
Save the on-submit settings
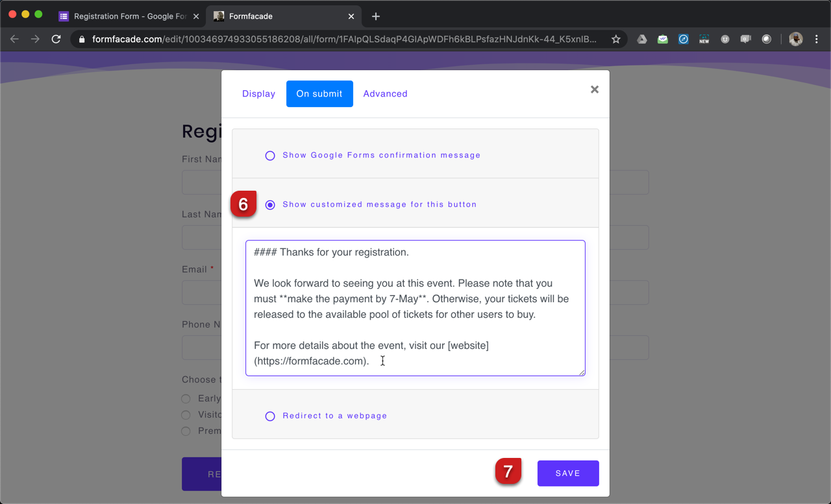[x=567, y=474]
